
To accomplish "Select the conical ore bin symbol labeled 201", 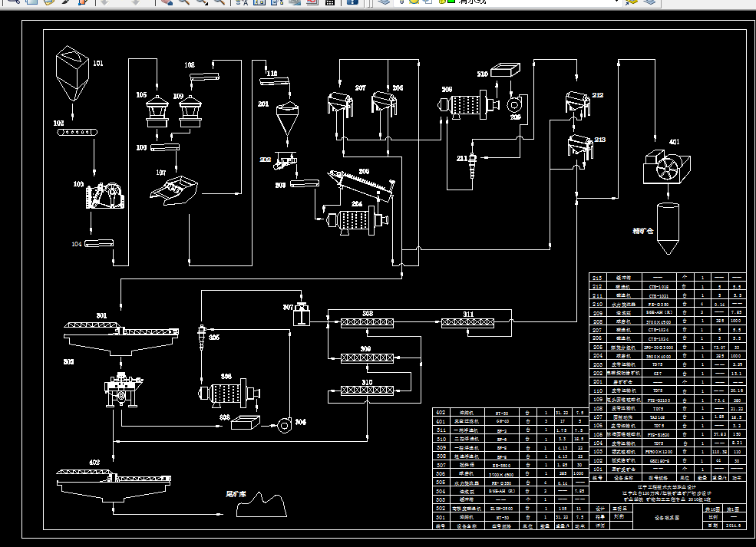I will tap(287, 119).
